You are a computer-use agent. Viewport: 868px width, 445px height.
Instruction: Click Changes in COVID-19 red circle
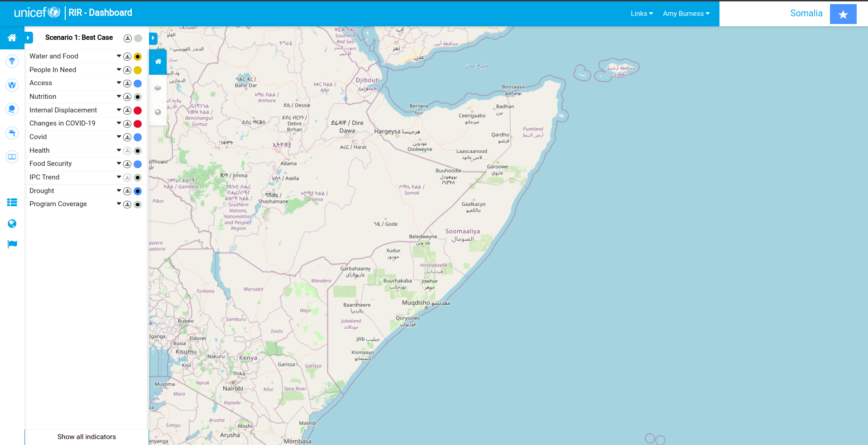(138, 124)
